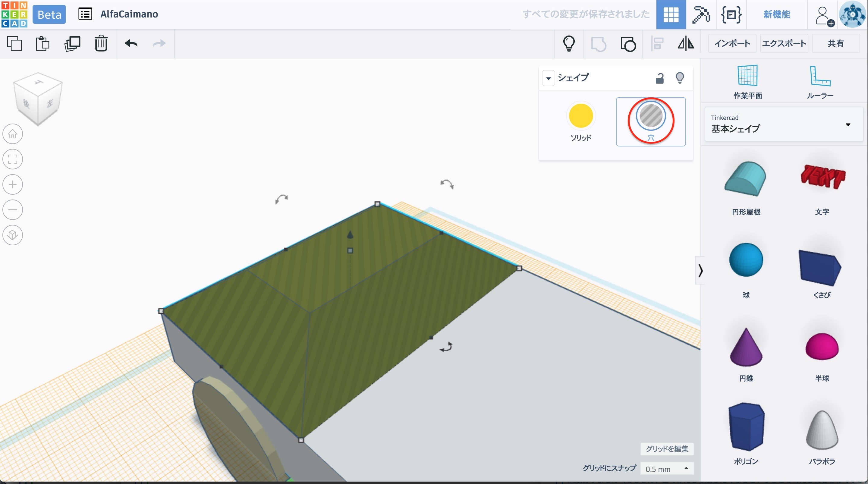Click the undo arrow
868x484 pixels.
click(131, 43)
